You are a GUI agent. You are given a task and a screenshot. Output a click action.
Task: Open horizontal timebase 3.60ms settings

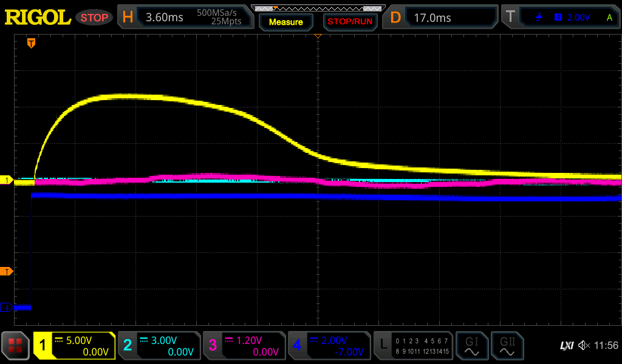click(185, 18)
